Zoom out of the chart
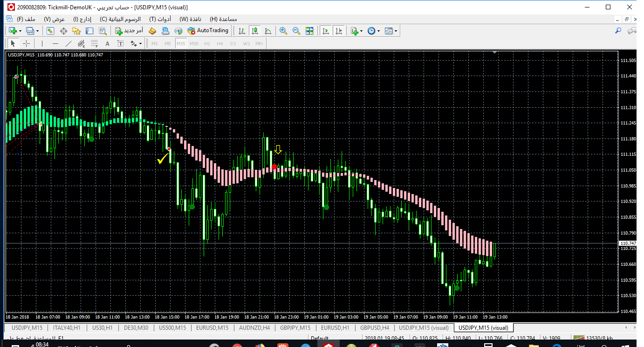Image resolution: width=644 pixels, height=347 pixels. point(296,31)
